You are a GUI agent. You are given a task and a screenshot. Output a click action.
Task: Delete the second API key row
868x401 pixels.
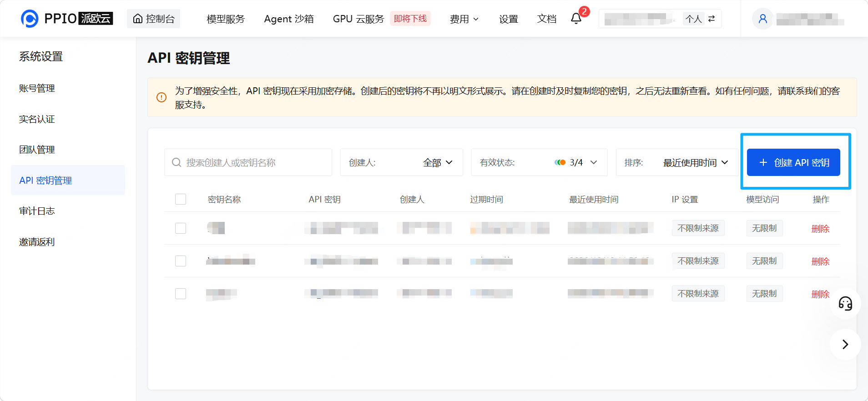(820, 261)
